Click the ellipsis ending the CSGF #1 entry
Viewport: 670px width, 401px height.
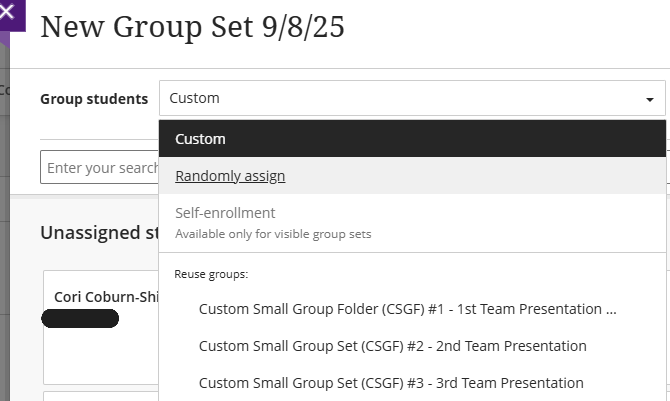(611, 309)
